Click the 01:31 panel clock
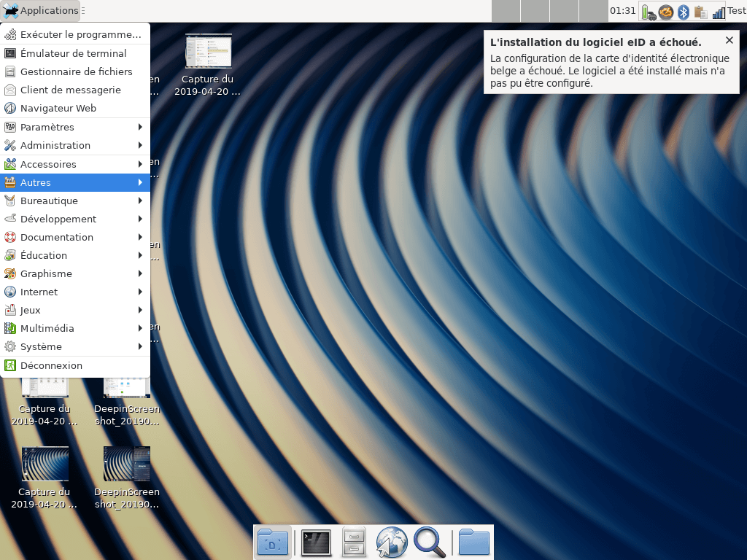747x560 pixels. click(x=623, y=10)
